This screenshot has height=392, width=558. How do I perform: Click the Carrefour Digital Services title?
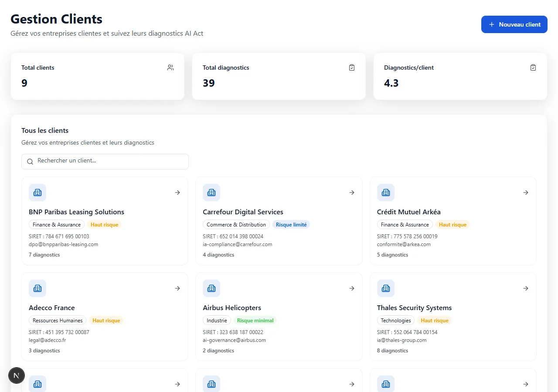pos(243,212)
